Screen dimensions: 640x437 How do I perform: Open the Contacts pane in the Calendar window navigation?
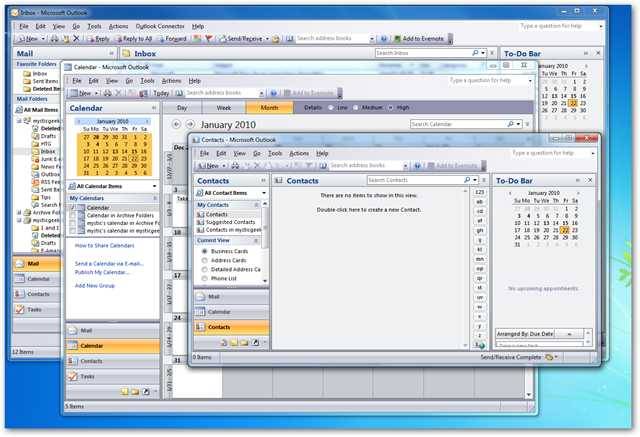(x=113, y=361)
